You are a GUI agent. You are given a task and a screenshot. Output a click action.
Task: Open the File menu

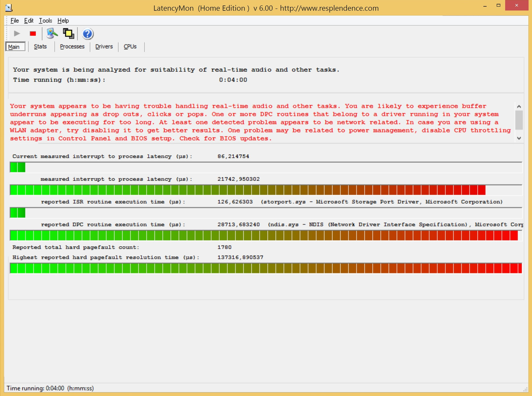15,20
